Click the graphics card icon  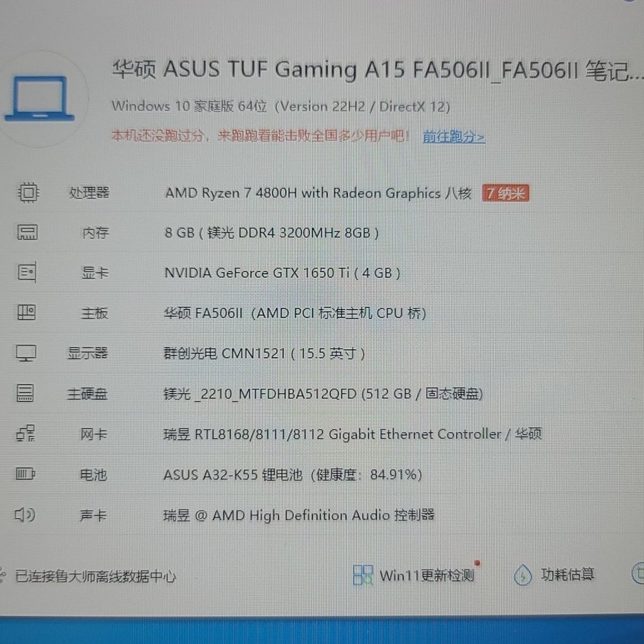pyautogui.click(x=27, y=272)
